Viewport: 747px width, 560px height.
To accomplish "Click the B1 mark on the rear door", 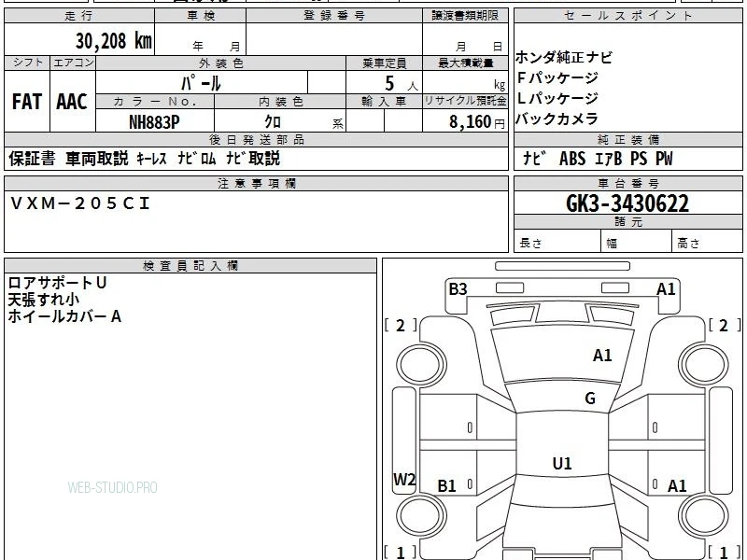I will coord(446,485).
